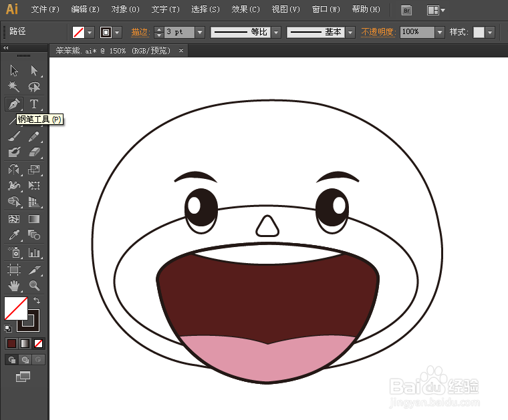
Task: Open opacity dropdown arrow beside 100%
Action: 440,32
